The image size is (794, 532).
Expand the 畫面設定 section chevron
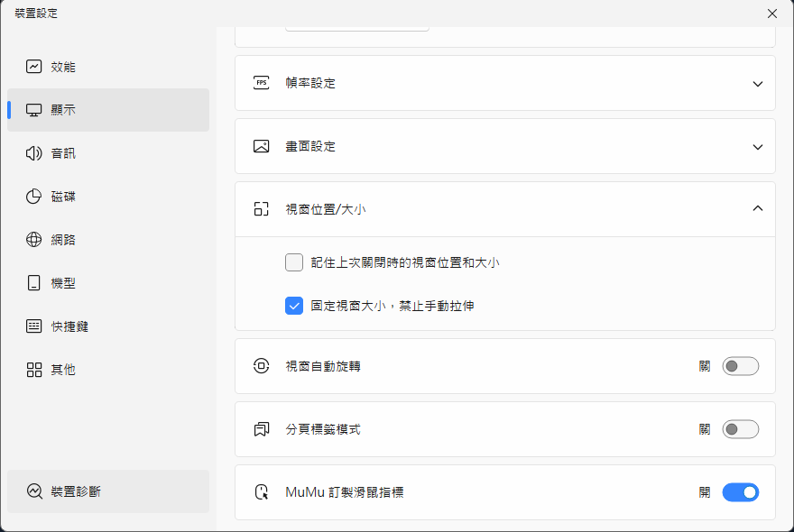[757, 146]
